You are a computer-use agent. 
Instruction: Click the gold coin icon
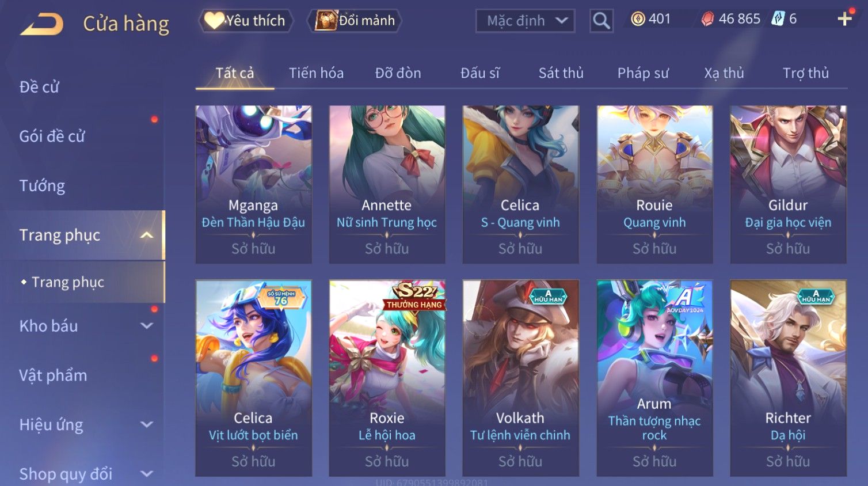click(638, 19)
